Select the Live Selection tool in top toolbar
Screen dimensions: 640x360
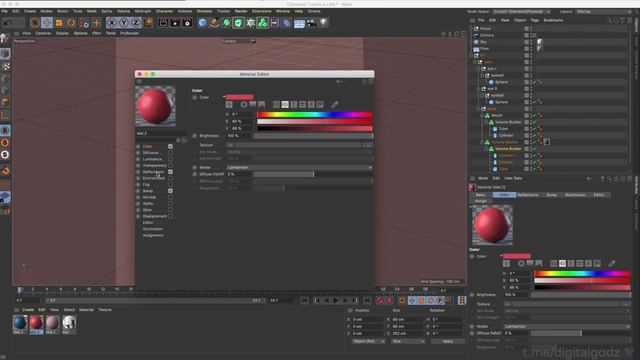pos(35,23)
